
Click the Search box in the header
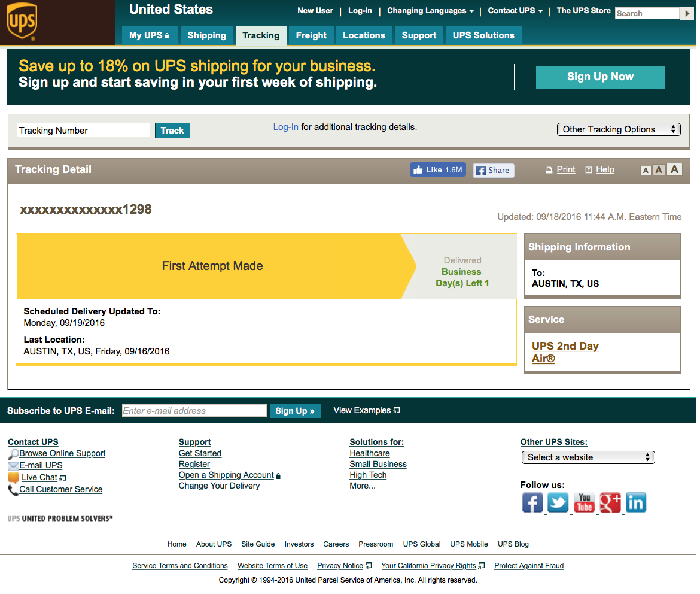coord(647,13)
